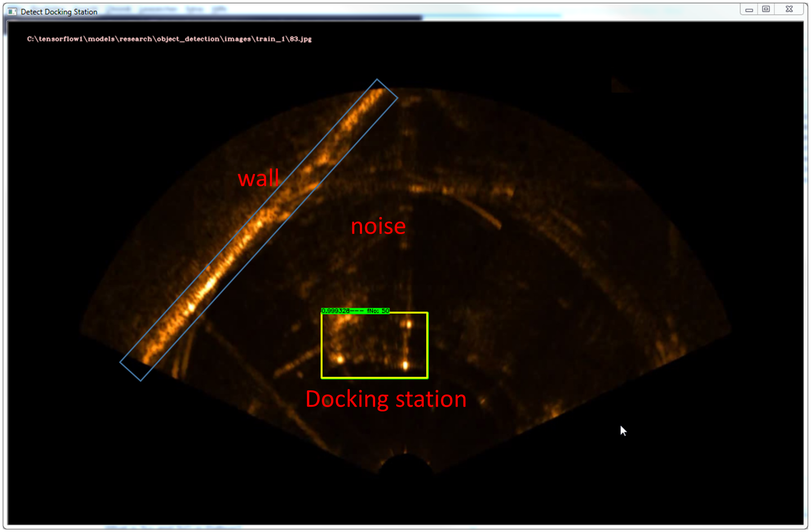Close the Detect Docking Station window
Image resolution: width=811 pixels, height=532 pixels.
click(789, 9)
